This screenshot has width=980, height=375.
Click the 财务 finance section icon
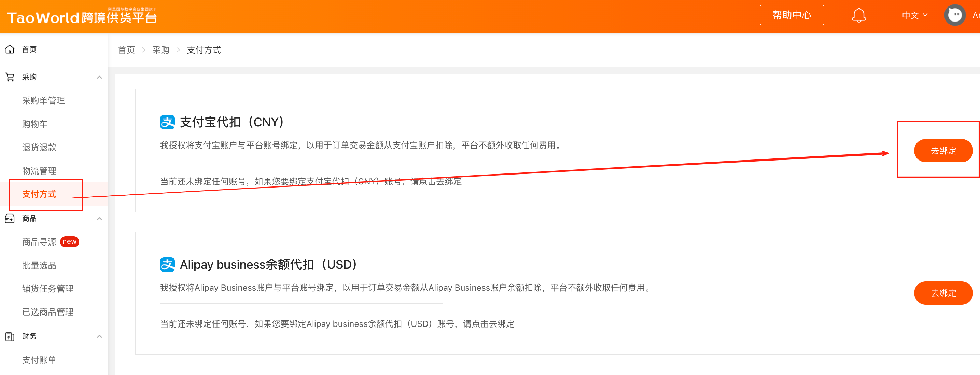point(10,336)
